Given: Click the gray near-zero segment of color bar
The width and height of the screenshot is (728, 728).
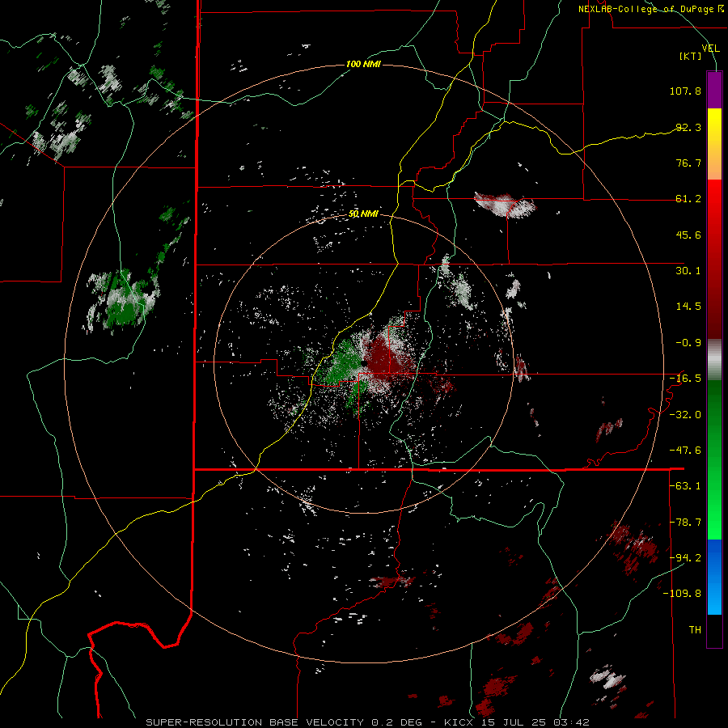Looking at the screenshot, I should [714, 360].
